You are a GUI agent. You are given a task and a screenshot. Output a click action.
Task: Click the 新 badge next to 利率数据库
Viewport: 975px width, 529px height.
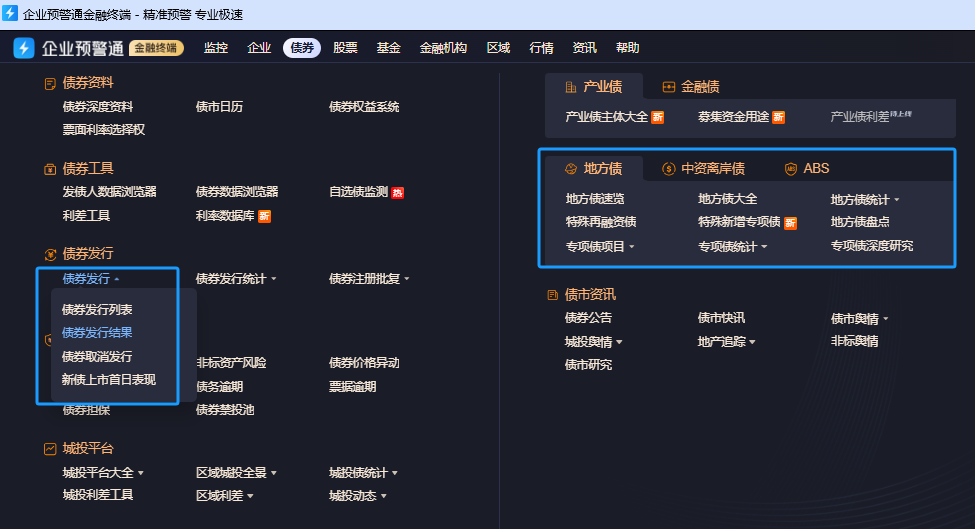[x=264, y=216]
